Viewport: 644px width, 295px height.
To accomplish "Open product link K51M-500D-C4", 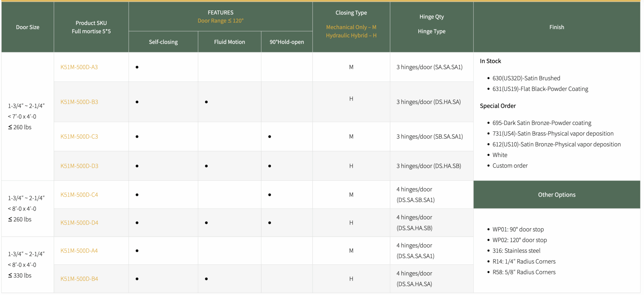I will pyautogui.click(x=79, y=195).
